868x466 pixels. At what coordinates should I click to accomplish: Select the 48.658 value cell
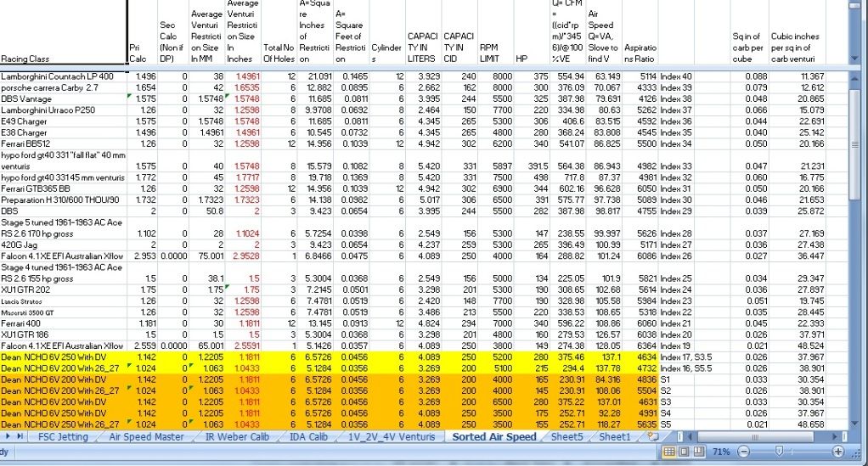[x=798, y=424]
